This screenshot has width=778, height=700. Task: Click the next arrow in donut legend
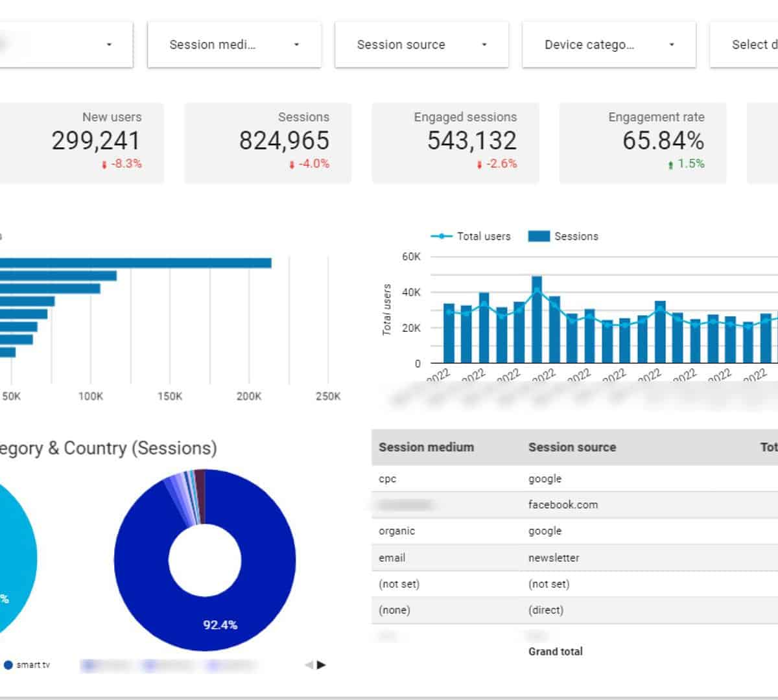tap(322, 664)
